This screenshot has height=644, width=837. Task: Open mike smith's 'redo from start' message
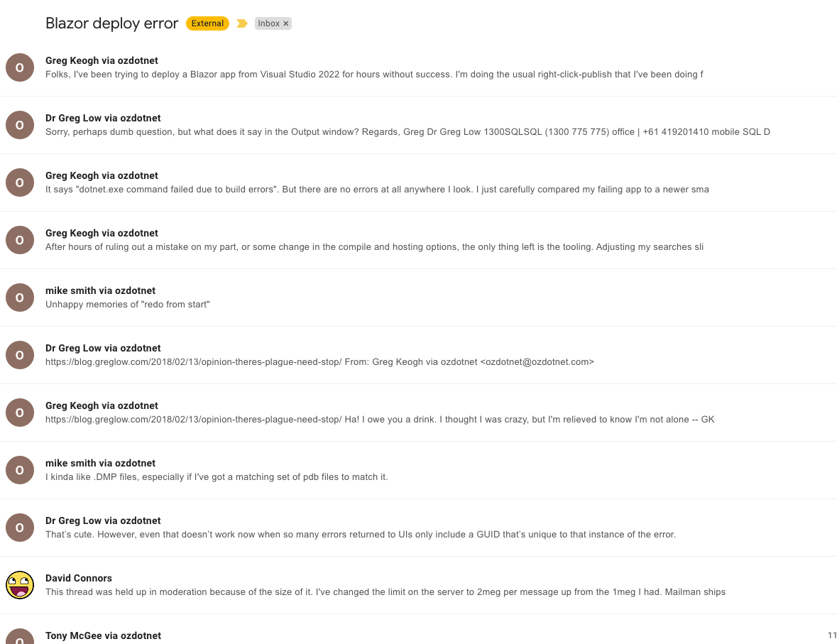(419, 298)
